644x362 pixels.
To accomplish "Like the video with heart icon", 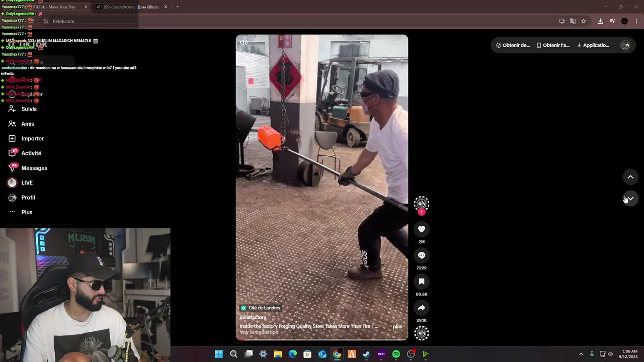I will [422, 229].
